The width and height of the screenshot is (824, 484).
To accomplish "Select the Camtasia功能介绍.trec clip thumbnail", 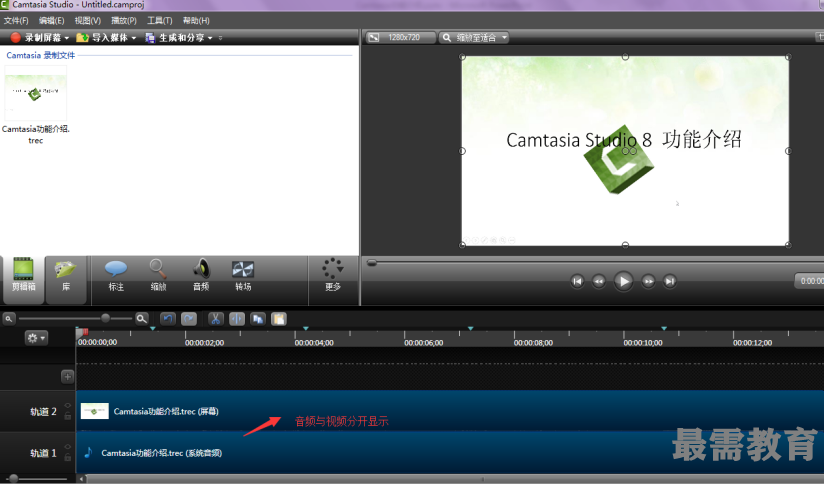I will pos(36,94).
